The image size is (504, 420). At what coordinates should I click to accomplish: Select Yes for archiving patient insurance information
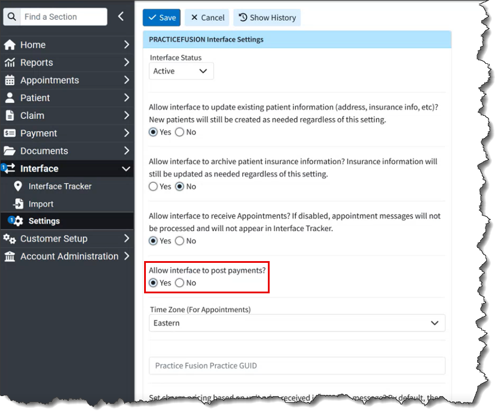pos(153,186)
